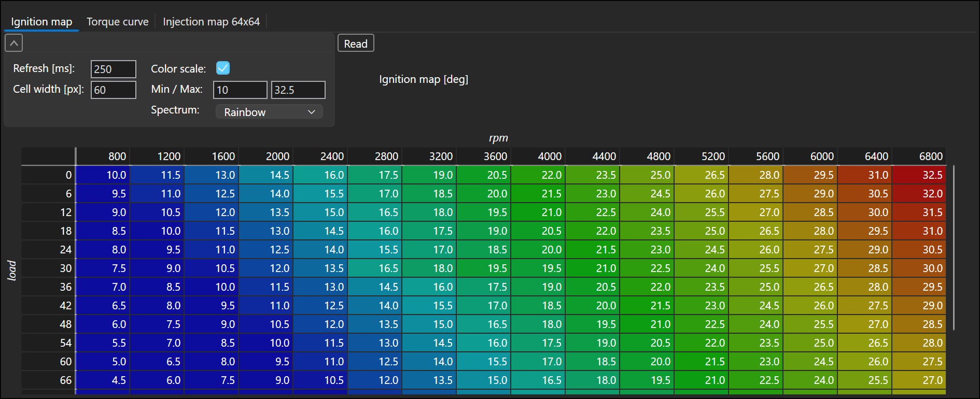Select cell 4.5 at load 66, 800 rpm
The image size is (980, 399).
[x=103, y=380]
